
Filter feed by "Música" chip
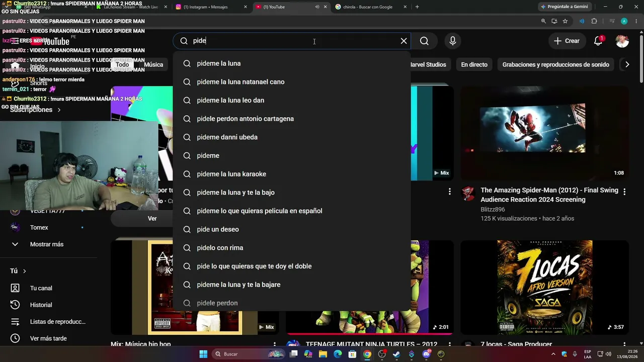(x=153, y=64)
